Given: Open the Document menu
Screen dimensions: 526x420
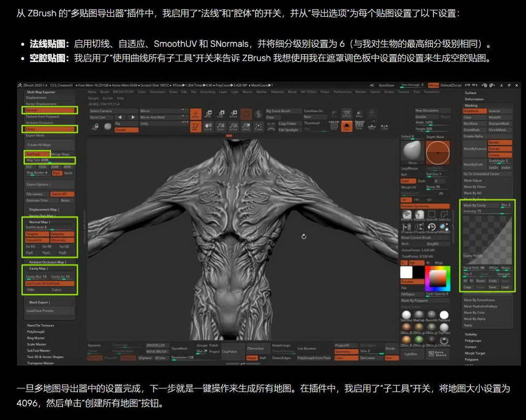Looking at the screenshot, I should 157,92.
